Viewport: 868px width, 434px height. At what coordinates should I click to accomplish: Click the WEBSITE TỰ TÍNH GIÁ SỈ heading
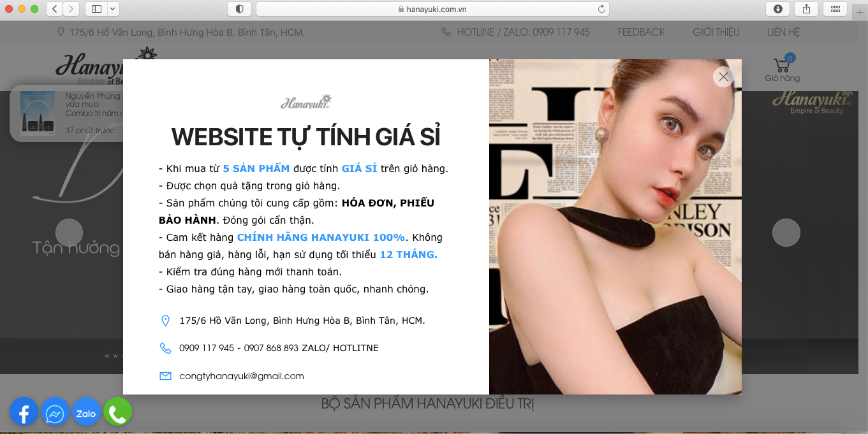click(306, 137)
